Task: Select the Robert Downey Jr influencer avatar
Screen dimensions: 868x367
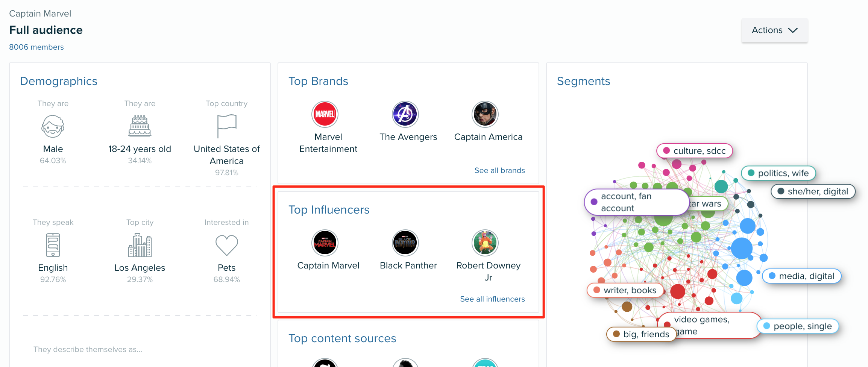Action: pos(485,243)
